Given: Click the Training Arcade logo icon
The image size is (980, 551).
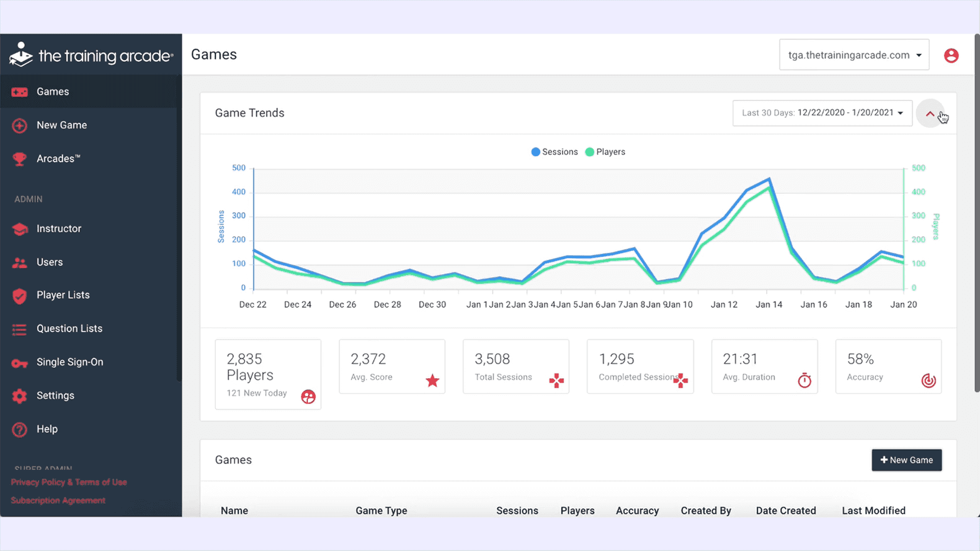Looking at the screenshot, I should (21, 55).
